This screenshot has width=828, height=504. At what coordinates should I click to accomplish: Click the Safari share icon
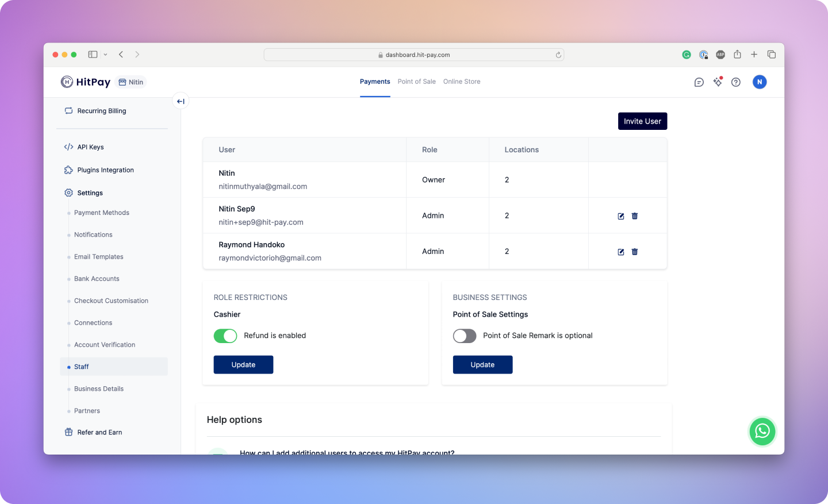(737, 54)
